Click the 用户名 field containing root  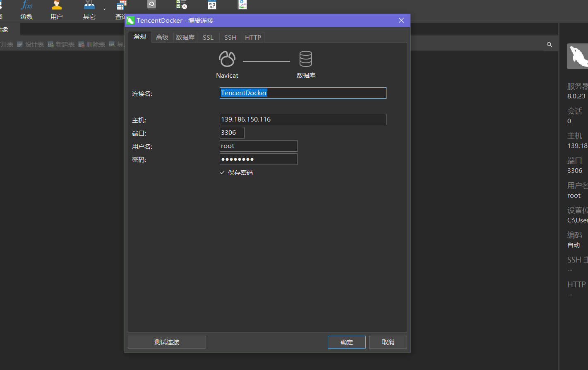click(x=259, y=146)
